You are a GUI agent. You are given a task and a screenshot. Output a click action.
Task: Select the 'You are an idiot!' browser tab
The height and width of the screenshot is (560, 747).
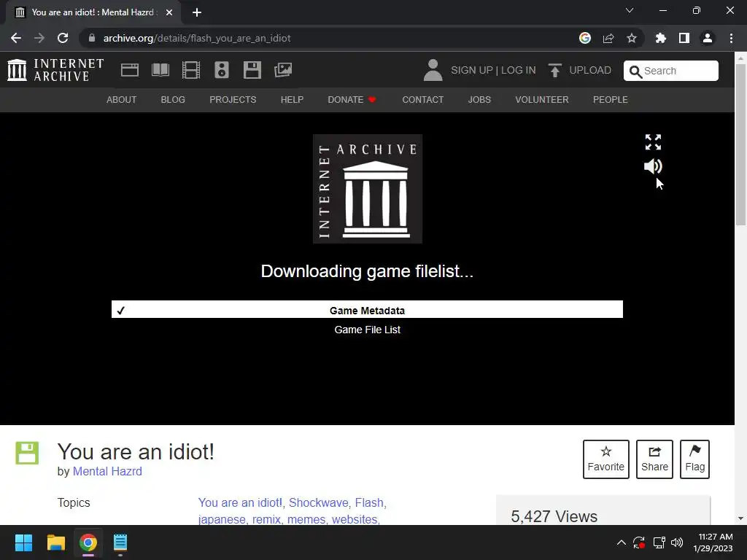coord(93,12)
